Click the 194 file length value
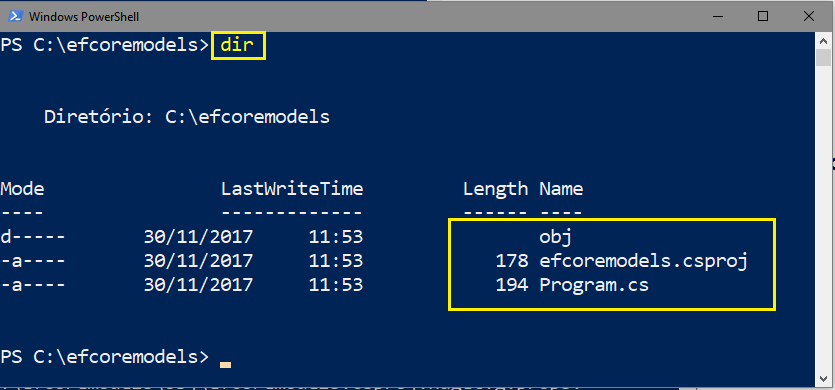The width and height of the screenshot is (835, 390). click(x=512, y=285)
